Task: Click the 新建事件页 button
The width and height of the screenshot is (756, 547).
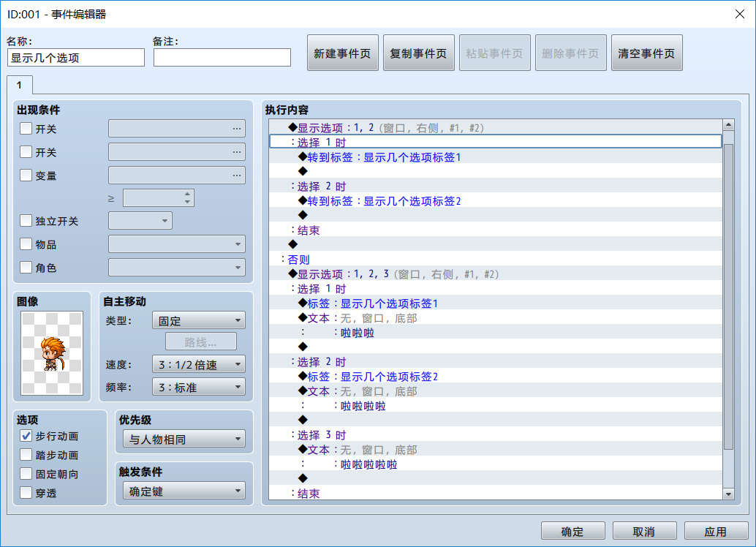Action: (343, 53)
